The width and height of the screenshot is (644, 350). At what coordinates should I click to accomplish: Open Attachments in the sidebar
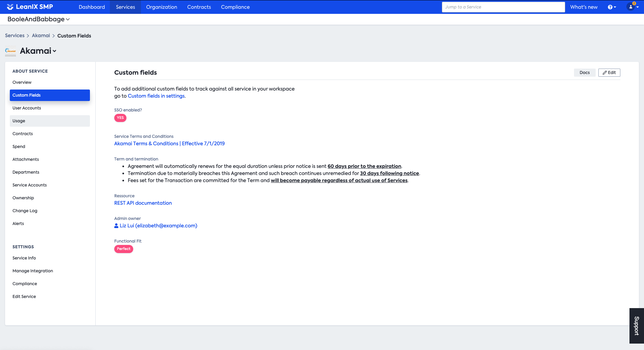tap(50, 159)
